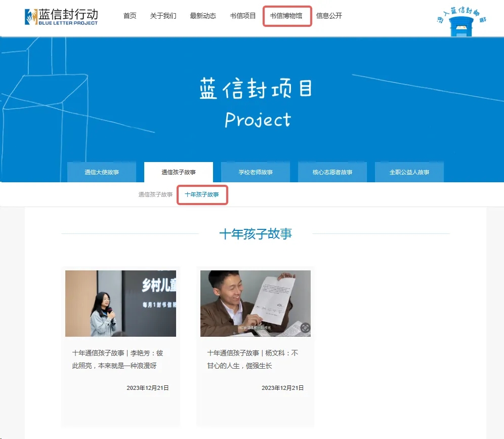Screen dimensions: 504x439
Task: Switch to the 学校老师故事 tab
Action: (x=256, y=172)
